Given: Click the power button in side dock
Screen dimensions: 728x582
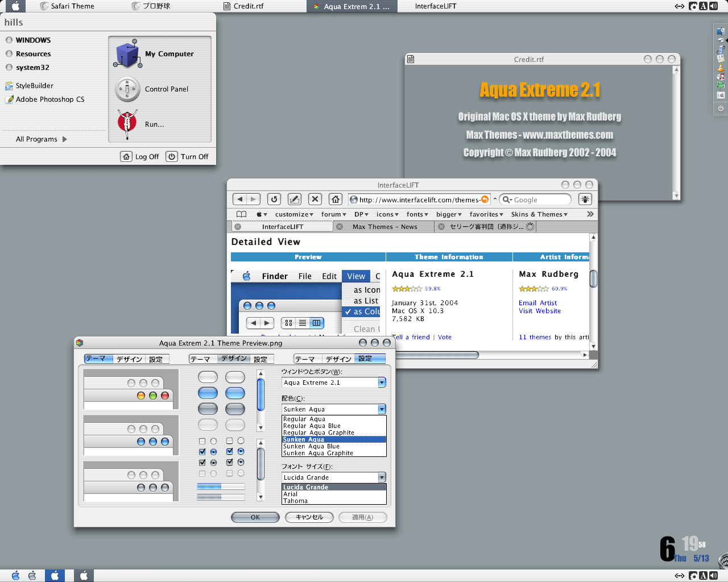Looking at the screenshot, I should pos(721,108).
